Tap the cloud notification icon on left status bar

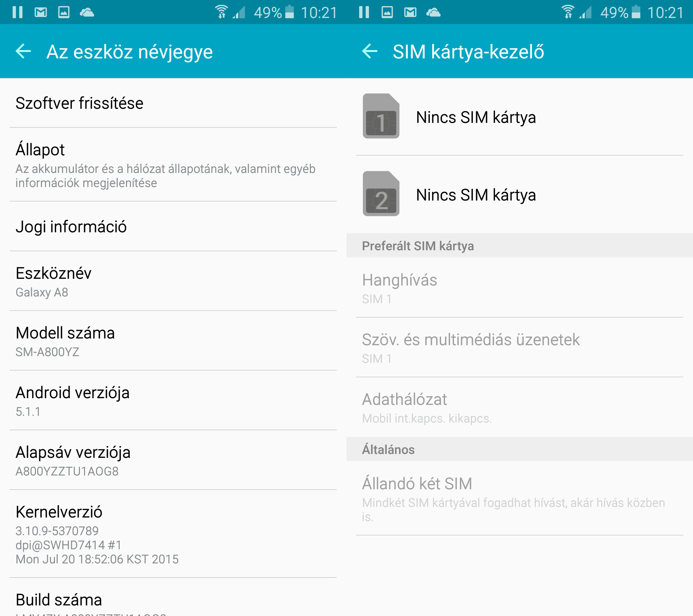tap(87, 13)
